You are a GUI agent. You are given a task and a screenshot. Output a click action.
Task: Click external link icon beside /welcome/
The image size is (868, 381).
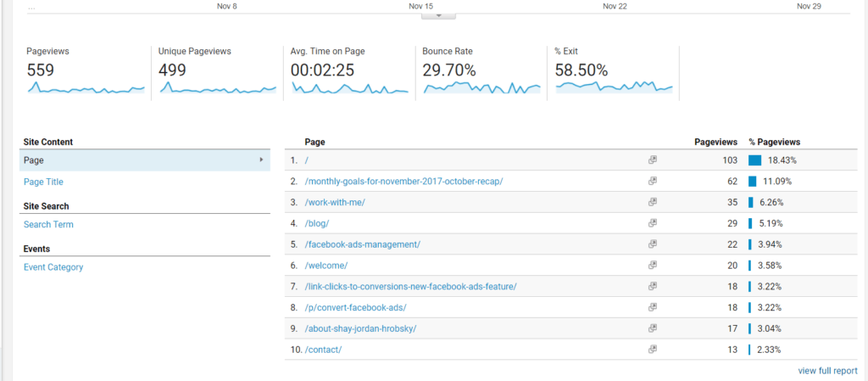(x=653, y=266)
